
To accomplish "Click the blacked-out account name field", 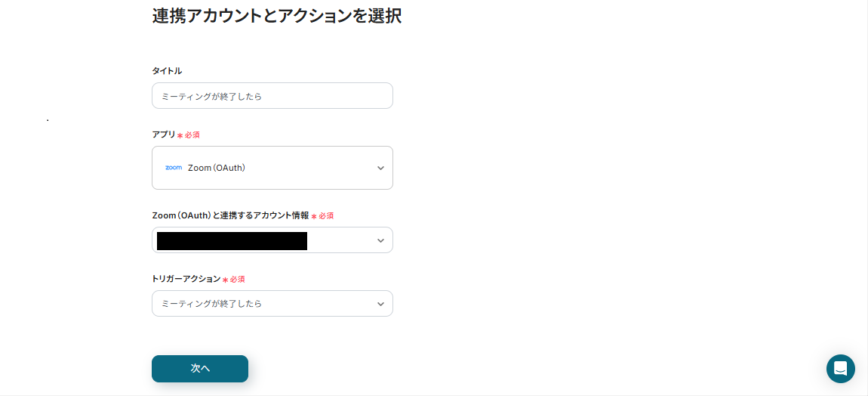I will (232, 241).
